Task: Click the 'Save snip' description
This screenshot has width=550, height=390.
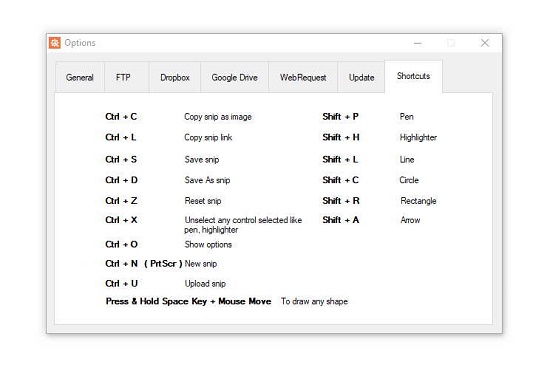Action: point(202,160)
